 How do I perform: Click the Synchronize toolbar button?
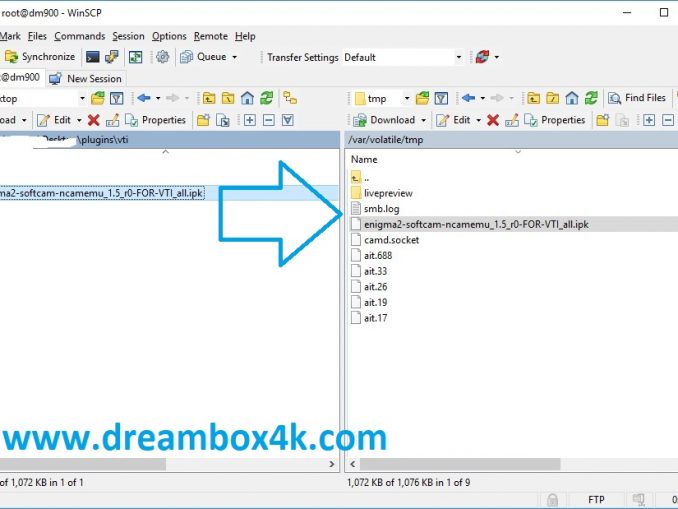click(40, 57)
